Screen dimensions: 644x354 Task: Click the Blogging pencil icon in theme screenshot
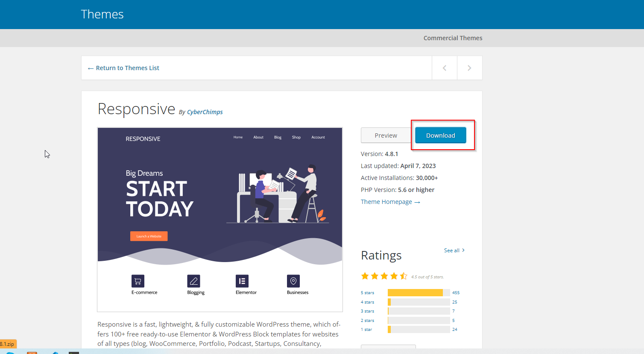pyautogui.click(x=194, y=281)
